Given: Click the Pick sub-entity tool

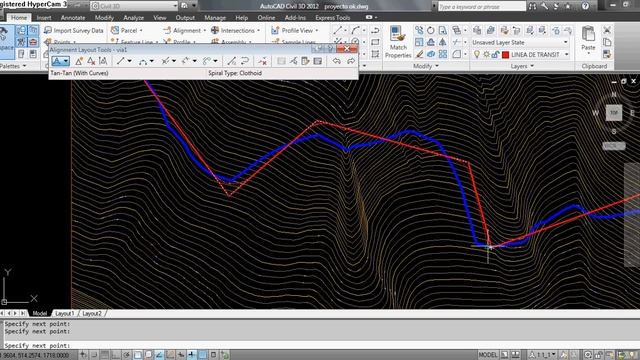Looking at the screenshot, I should tap(293, 61).
